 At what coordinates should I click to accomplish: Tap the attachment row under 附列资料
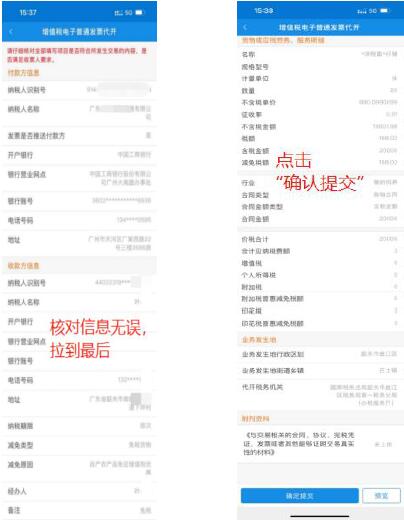point(320,444)
